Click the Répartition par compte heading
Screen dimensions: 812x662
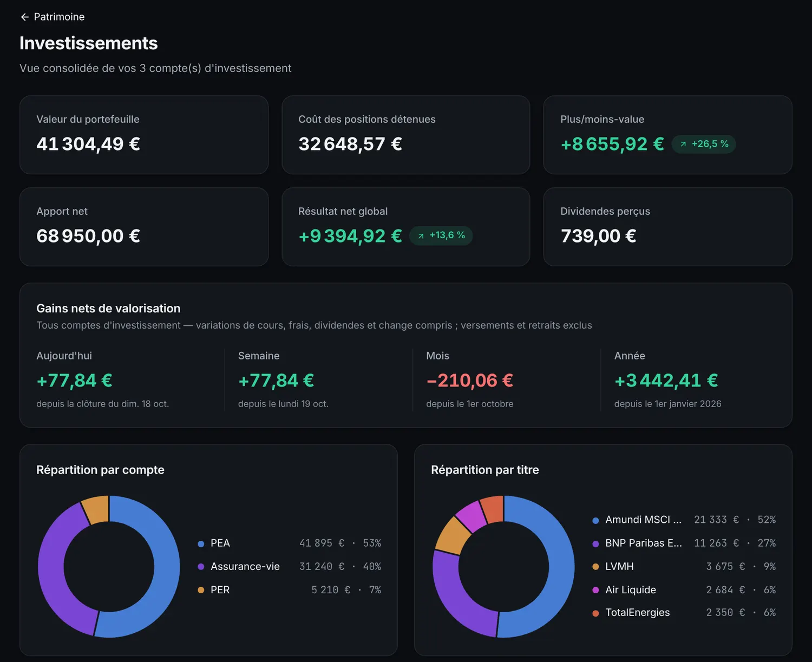[x=100, y=470]
